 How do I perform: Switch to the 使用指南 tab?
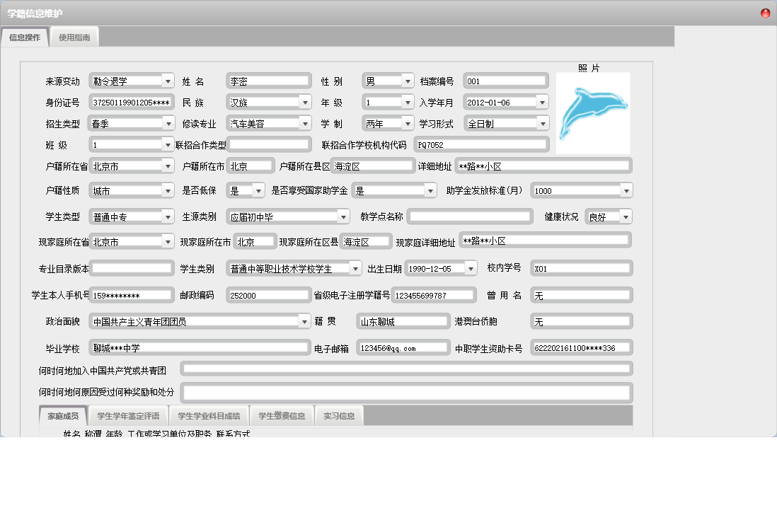[x=74, y=38]
